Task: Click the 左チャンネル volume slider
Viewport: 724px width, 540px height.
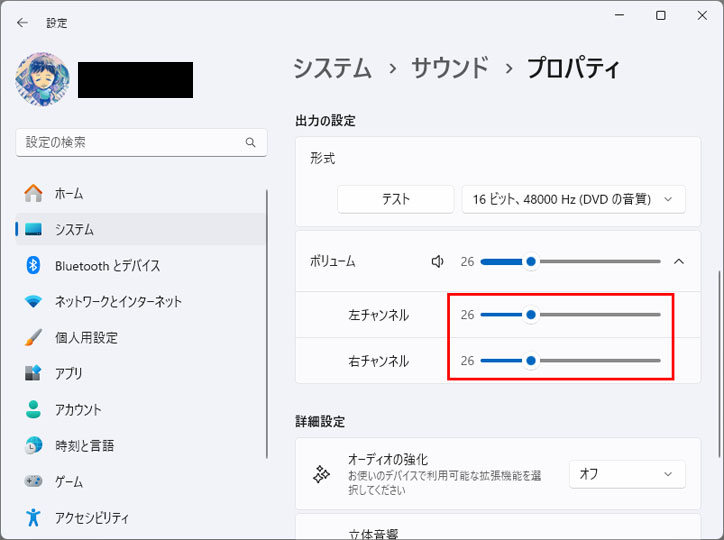Action: tap(571, 315)
